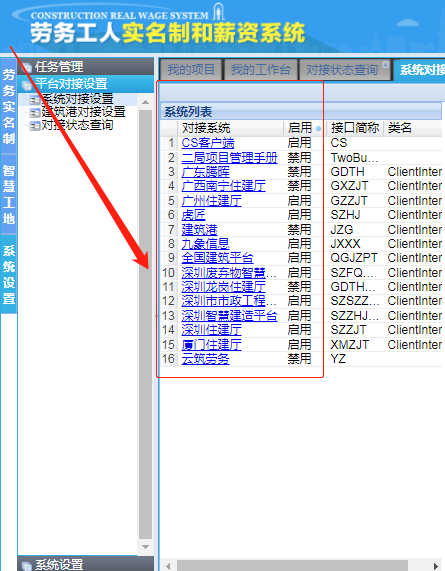The image size is (445, 571).
Task: Select 建筑港对接设置 tree node
Action: [x=83, y=112]
